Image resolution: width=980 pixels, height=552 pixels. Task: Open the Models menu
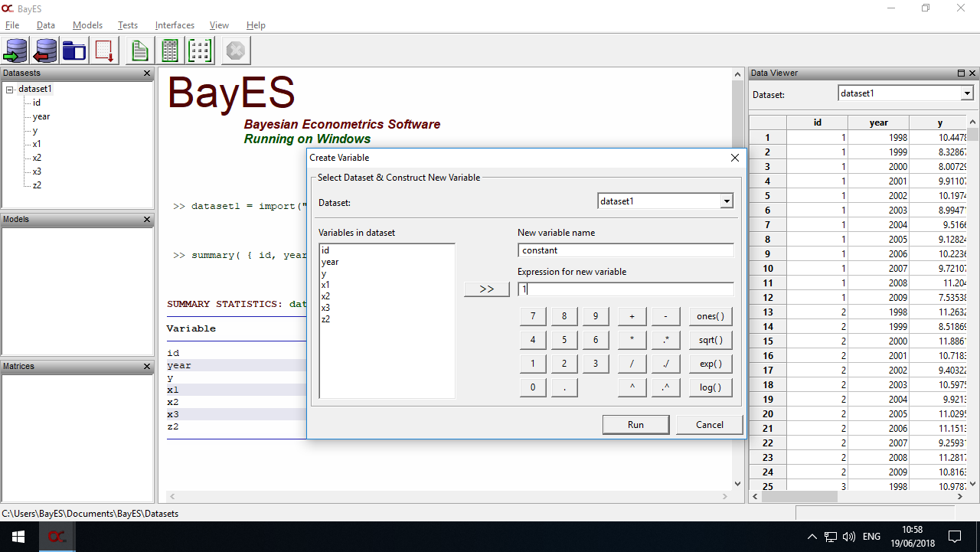click(87, 25)
